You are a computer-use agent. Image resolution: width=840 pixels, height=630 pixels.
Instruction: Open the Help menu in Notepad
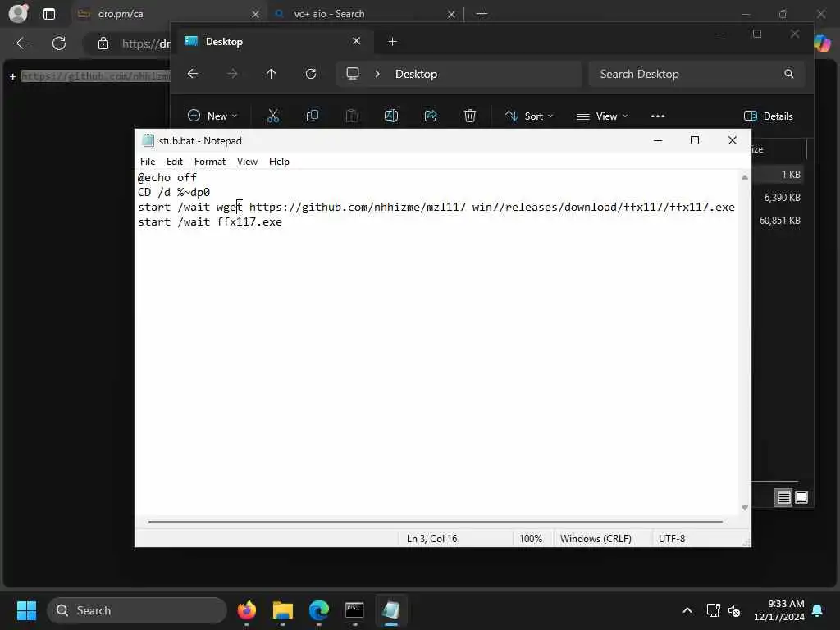click(279, 162)
